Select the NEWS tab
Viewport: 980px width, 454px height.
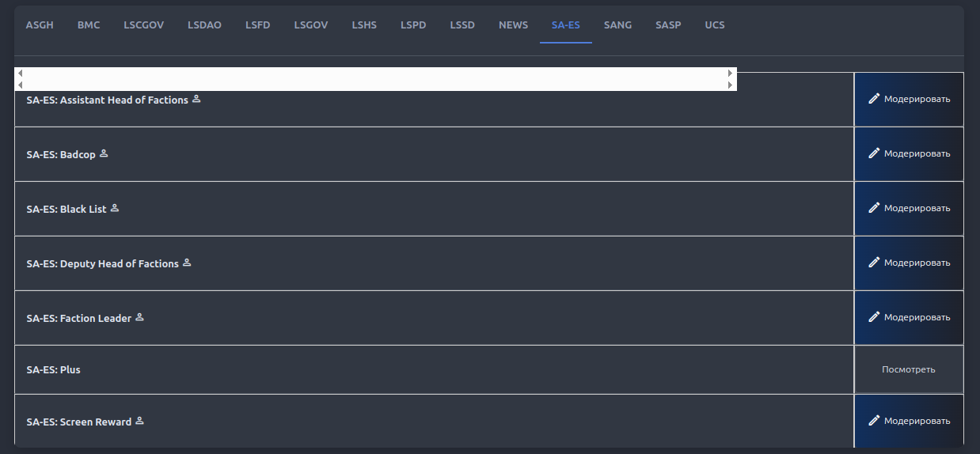[513, 25]
